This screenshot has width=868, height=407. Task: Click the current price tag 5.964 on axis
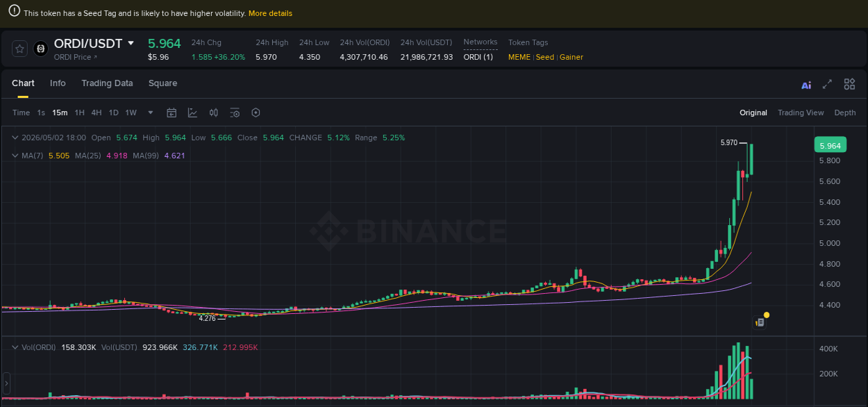click(x=831, y=146)
